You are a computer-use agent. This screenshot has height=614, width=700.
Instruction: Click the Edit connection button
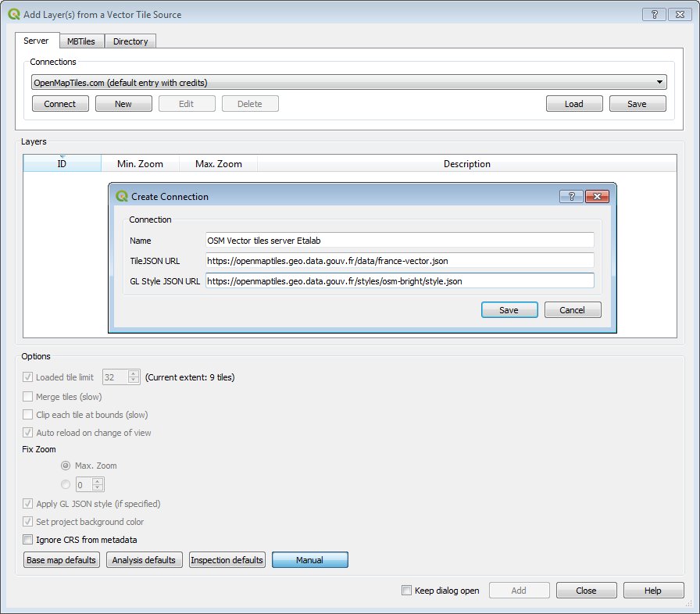tap(187, 104)
